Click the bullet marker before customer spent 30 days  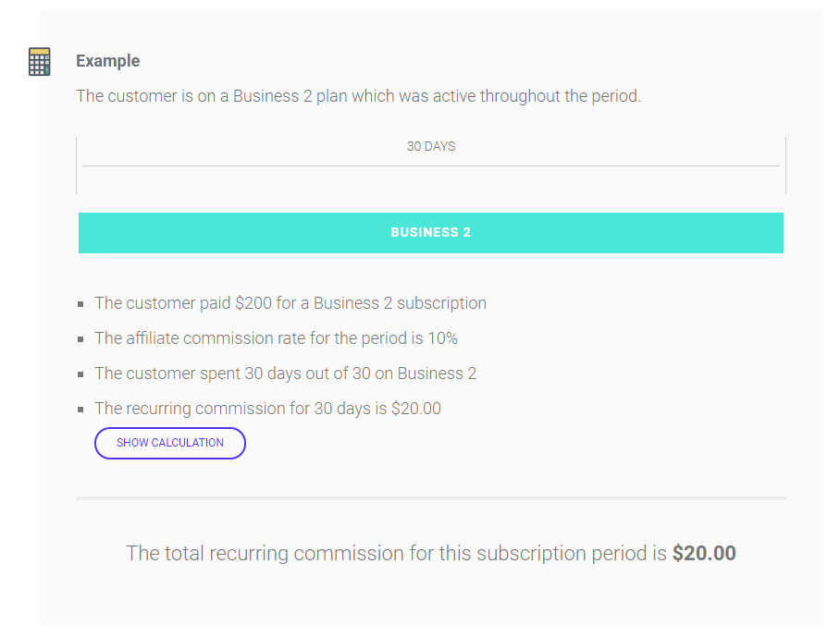tap(81, 374)
